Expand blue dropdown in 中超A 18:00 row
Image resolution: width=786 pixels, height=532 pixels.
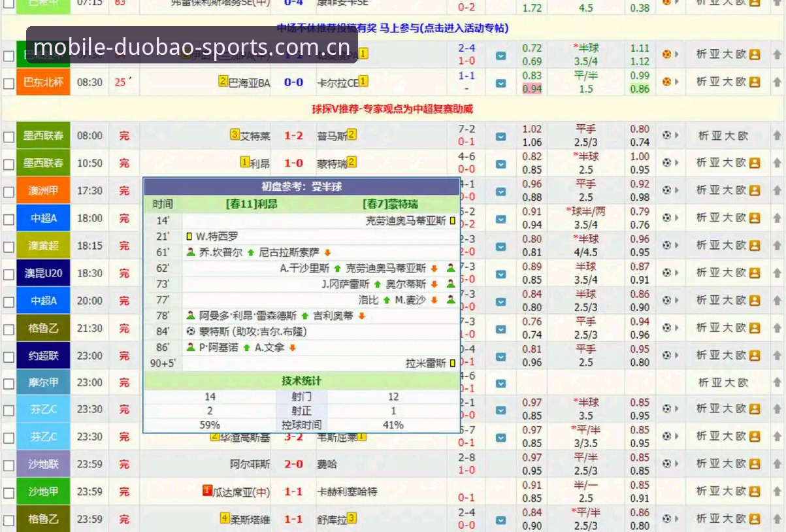[500, 219]
